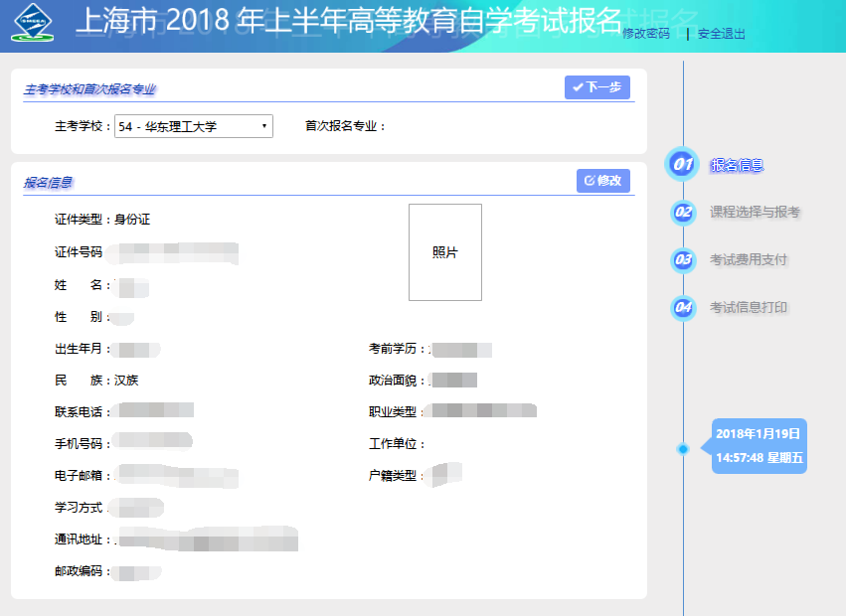Click the 安全退出 link

722,34
